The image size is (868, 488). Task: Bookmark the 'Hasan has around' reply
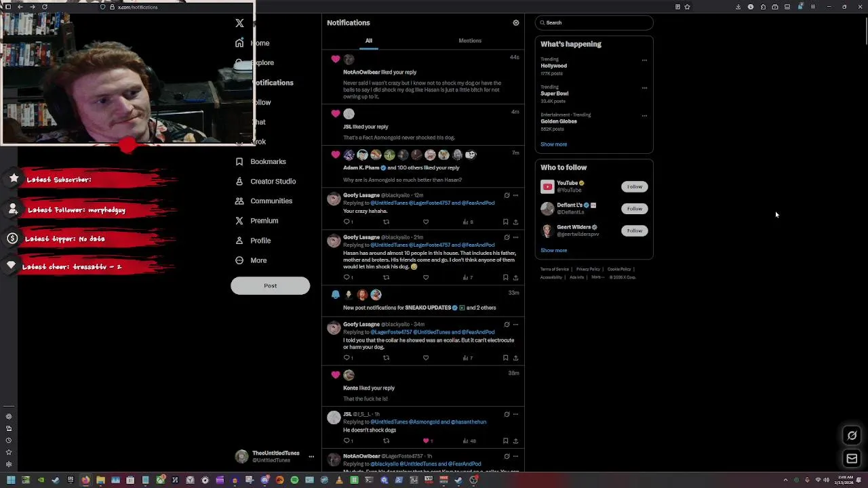(505, 277)
